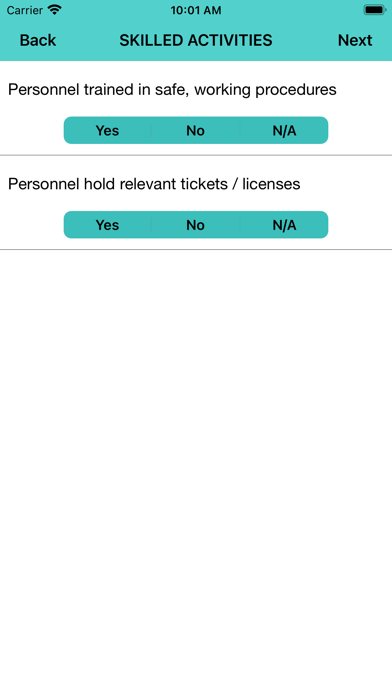Go to the Next screen
The image size is (392, 696).
[x=355, y=40]
